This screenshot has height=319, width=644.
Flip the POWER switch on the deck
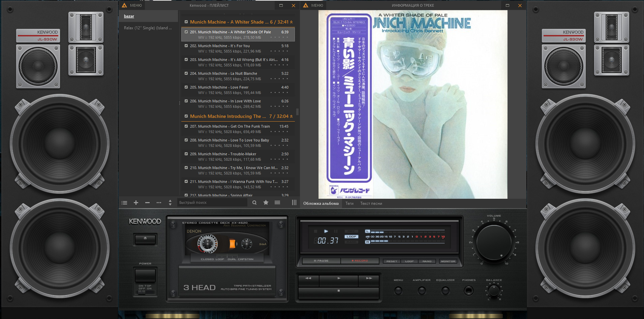[145, 276]
